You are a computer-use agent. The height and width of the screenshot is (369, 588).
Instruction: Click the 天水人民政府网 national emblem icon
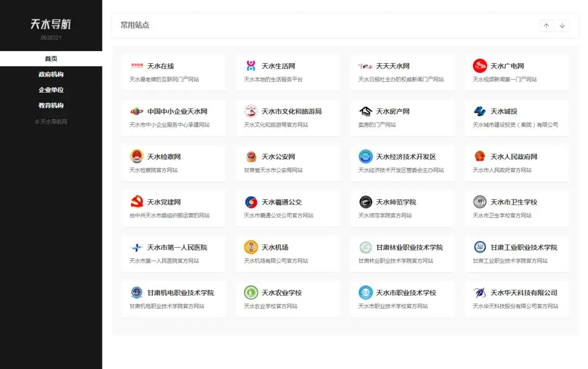click(480, 156)
